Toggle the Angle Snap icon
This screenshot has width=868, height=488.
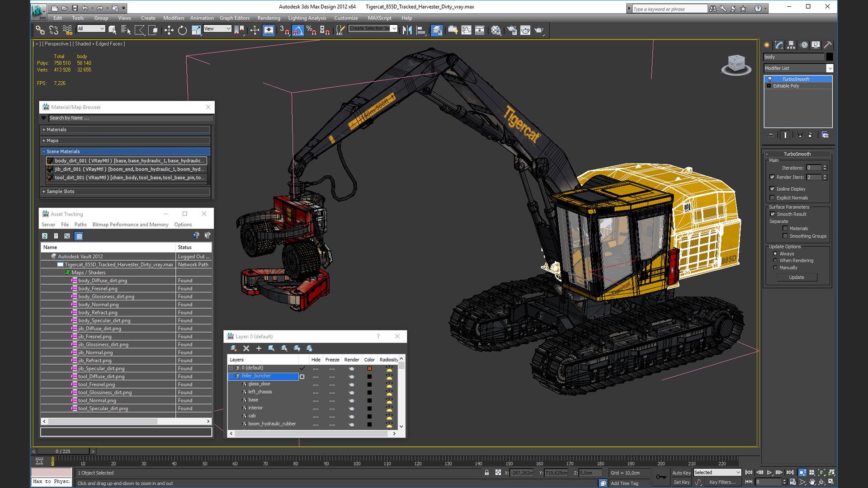coord(297,30)
